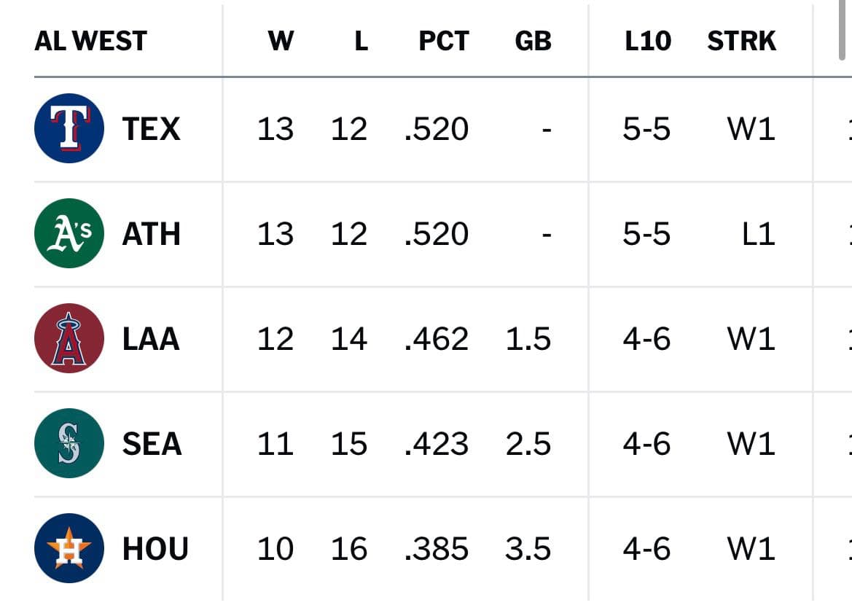
Task: Click the vertical scrollbar thumb at the top right
Action: click(x=843, y=31)
